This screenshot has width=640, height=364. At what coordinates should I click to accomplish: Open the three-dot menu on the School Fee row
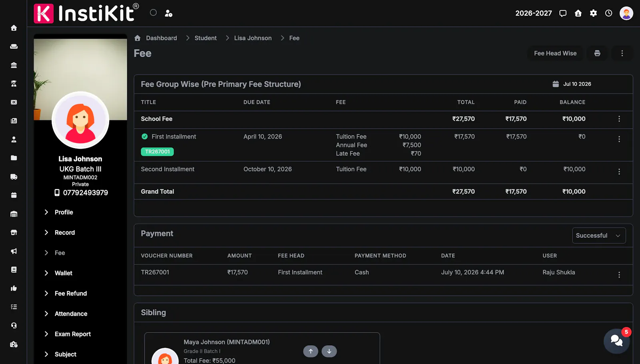point(619,119)
